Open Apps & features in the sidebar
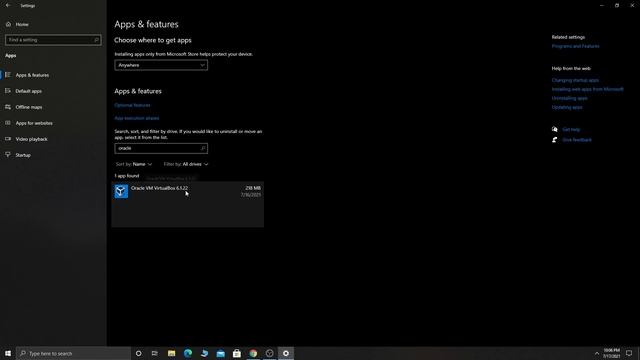 (x=32, y=75)
